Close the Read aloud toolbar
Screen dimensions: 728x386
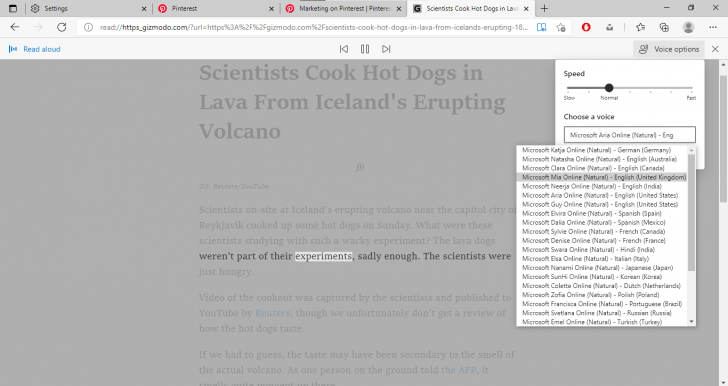715,49
